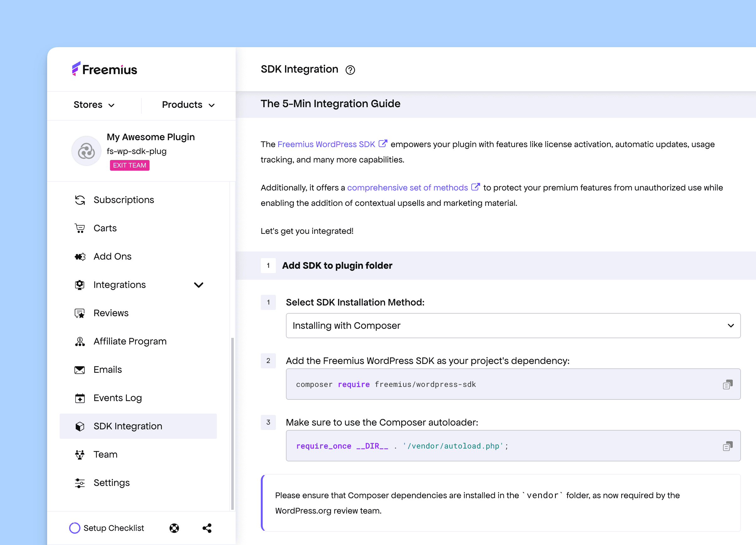Click the composer require code box

(513, 384)
